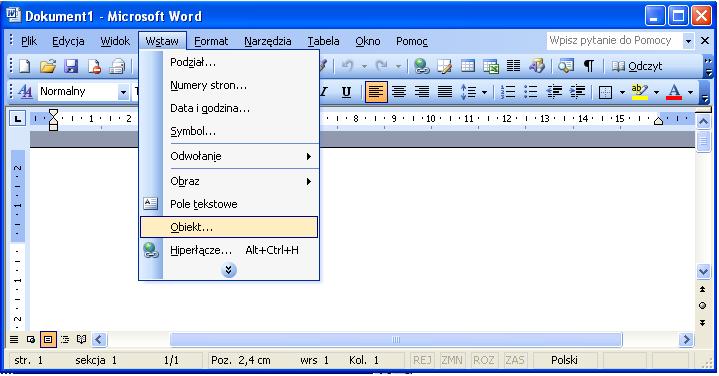
Task: Click the Numbered list icon
Action: tap(508, 92)
